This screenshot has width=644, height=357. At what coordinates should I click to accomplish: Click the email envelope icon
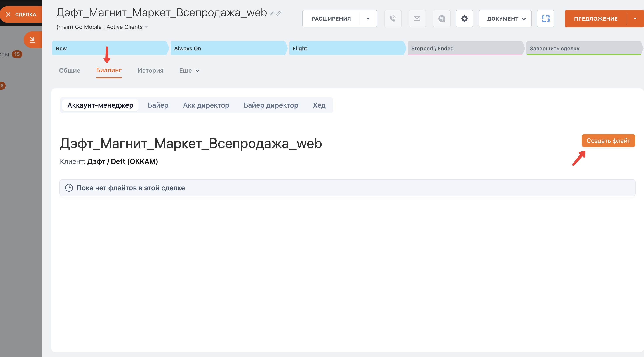417,19
